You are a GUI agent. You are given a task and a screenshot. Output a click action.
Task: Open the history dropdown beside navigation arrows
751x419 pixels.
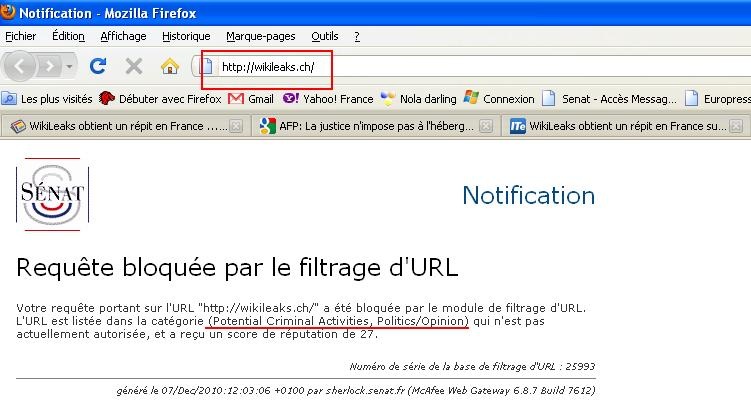tap(69, 66)
